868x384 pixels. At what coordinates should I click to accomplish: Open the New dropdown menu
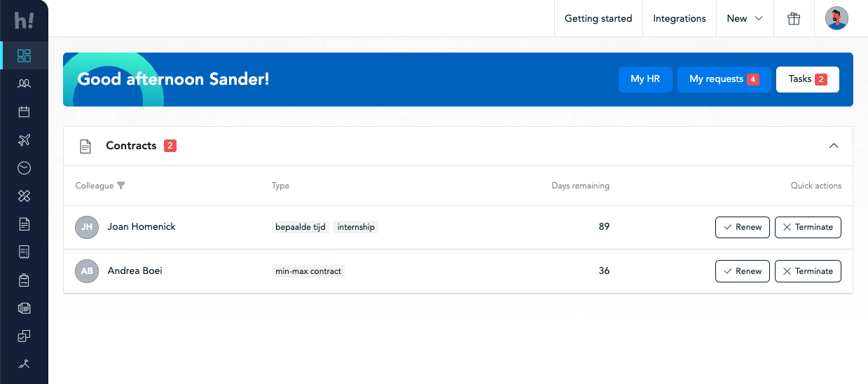pyautogui.click(x=744, y=19)
